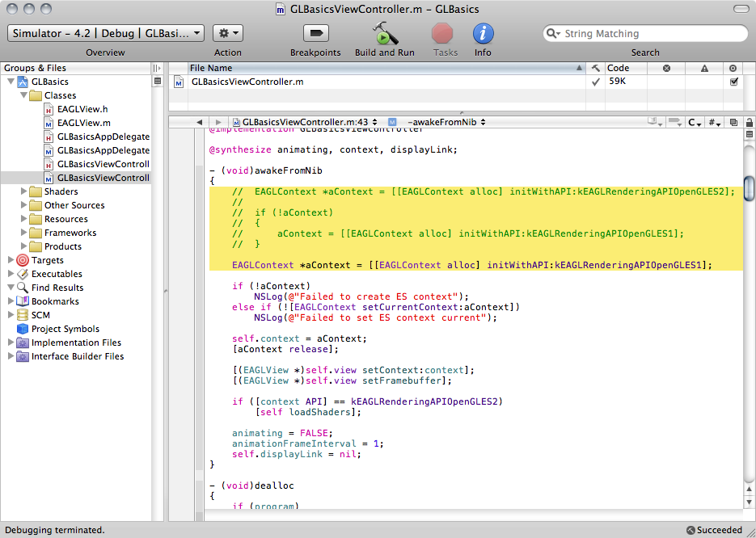Expand the Resources folder
The height and width of the screenshot is (538, 756).
coord(23,219)
